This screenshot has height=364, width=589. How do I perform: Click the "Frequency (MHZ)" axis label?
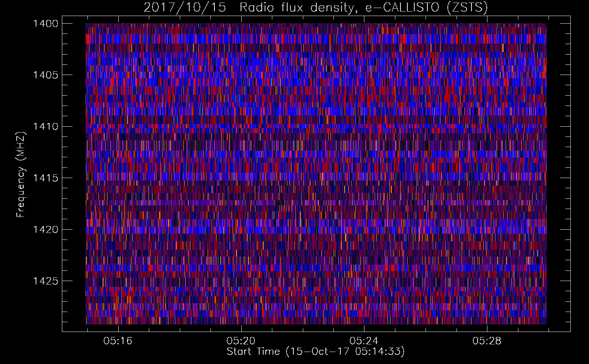21,175
